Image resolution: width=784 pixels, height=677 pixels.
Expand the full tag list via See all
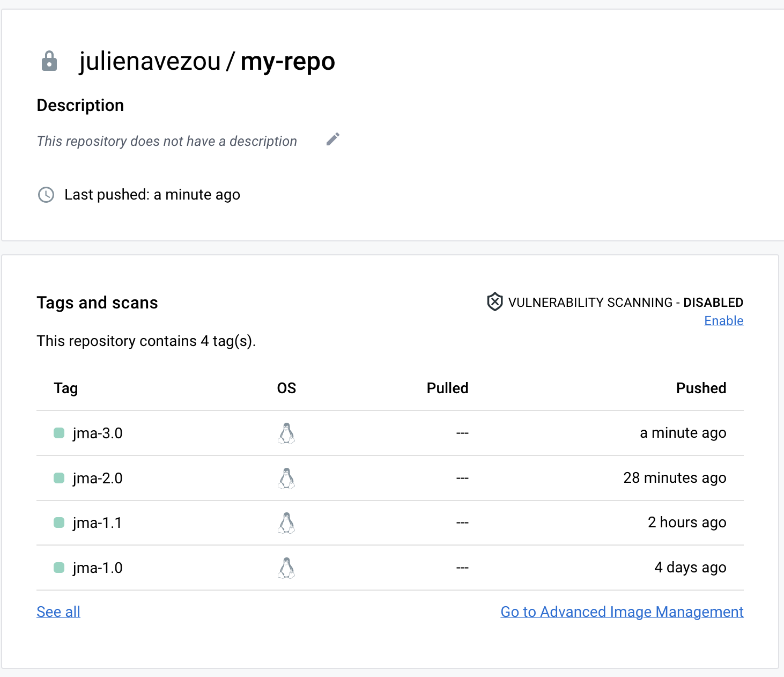coord(58,612)
